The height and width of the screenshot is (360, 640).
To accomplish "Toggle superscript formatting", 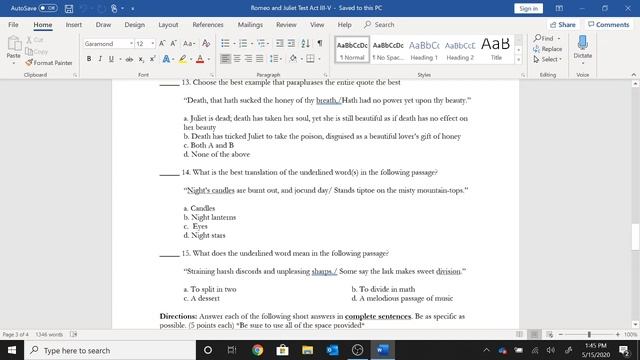I will (x=152, y=59).
